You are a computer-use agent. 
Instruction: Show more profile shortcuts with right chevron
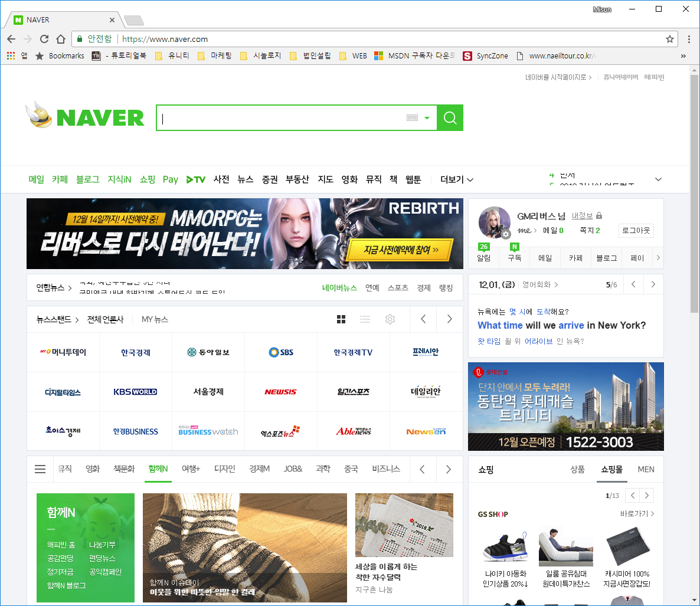[658, 257]
